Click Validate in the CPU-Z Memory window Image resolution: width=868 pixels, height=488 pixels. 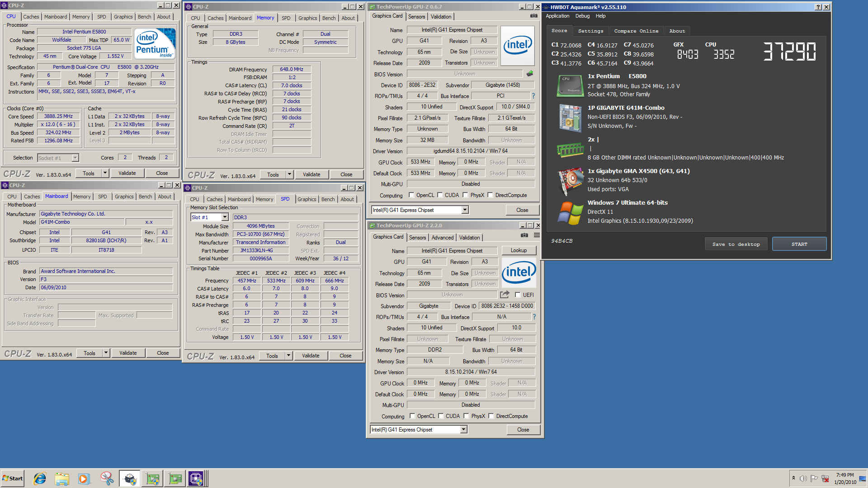coord(311,174)
